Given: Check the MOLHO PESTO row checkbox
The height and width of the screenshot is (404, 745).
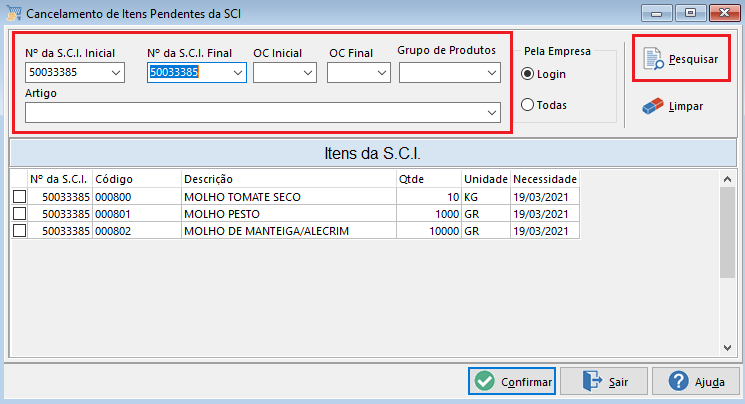Looking at the screenshot, I should point(19,214).
